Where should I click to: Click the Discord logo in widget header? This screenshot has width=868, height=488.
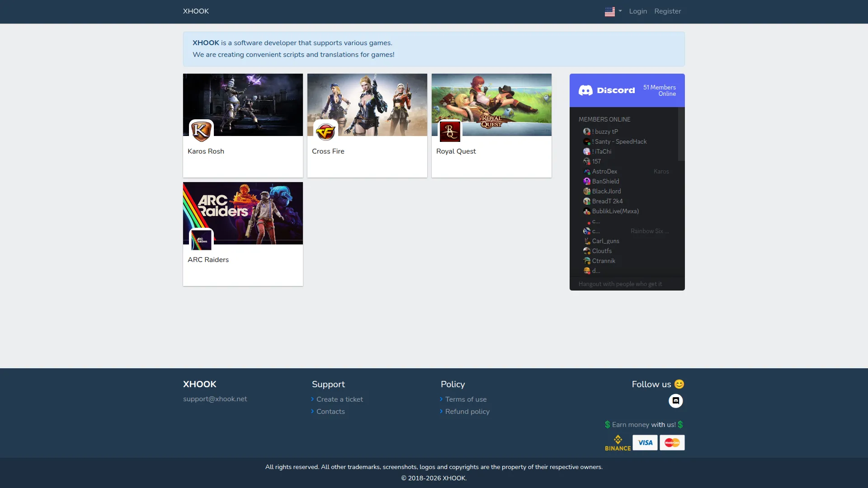(x=607, y=90)
